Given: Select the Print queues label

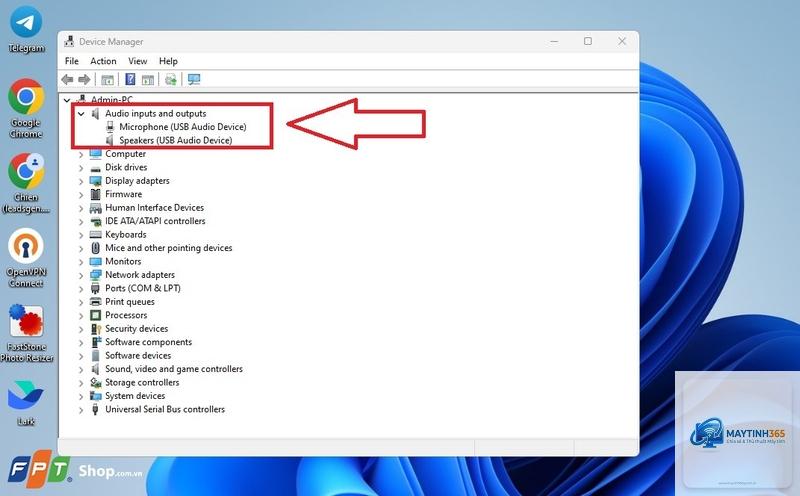Looking at the screenshot, I should pyautogui.click(x=130, y=302).
